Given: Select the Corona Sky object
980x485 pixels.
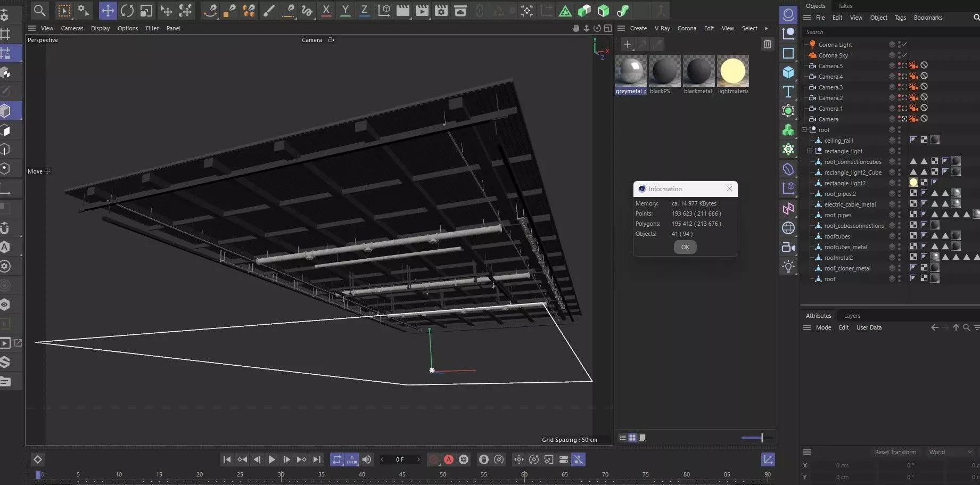Looking at the screenshot, I should pyautogui.click(x=833, y=55).
